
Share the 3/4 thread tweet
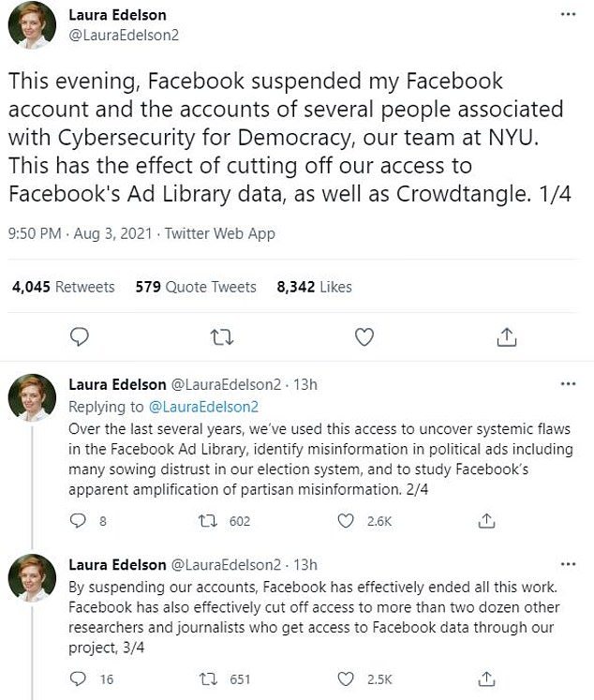tap(486, 678)
